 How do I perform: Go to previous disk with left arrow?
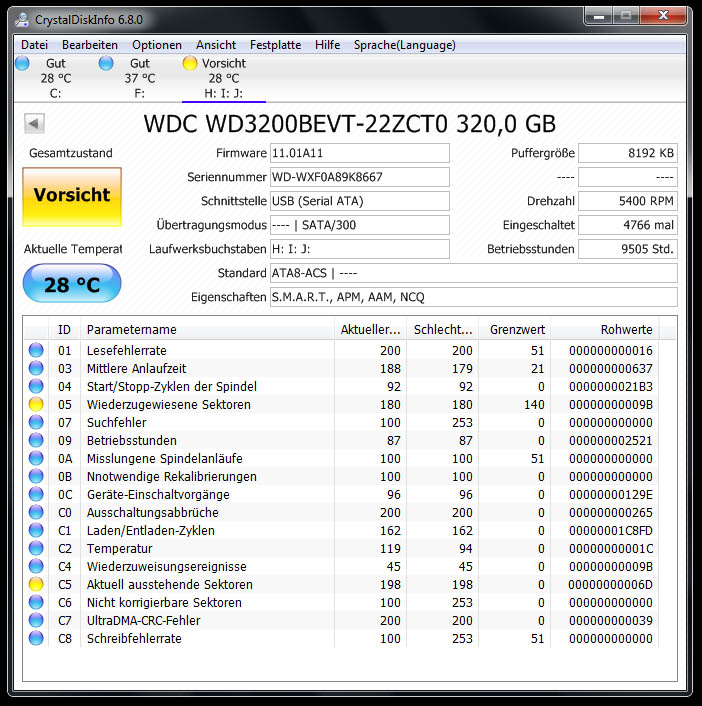(34, 123)
